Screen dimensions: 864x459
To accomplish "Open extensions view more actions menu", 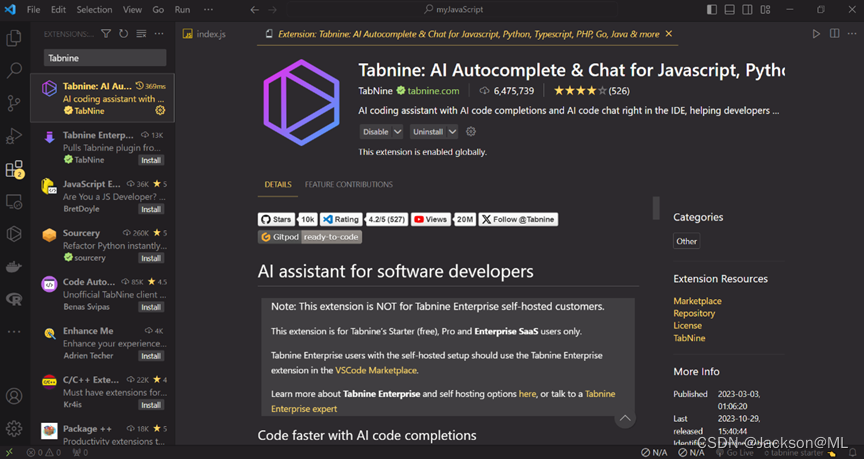I will click(159, 34).
